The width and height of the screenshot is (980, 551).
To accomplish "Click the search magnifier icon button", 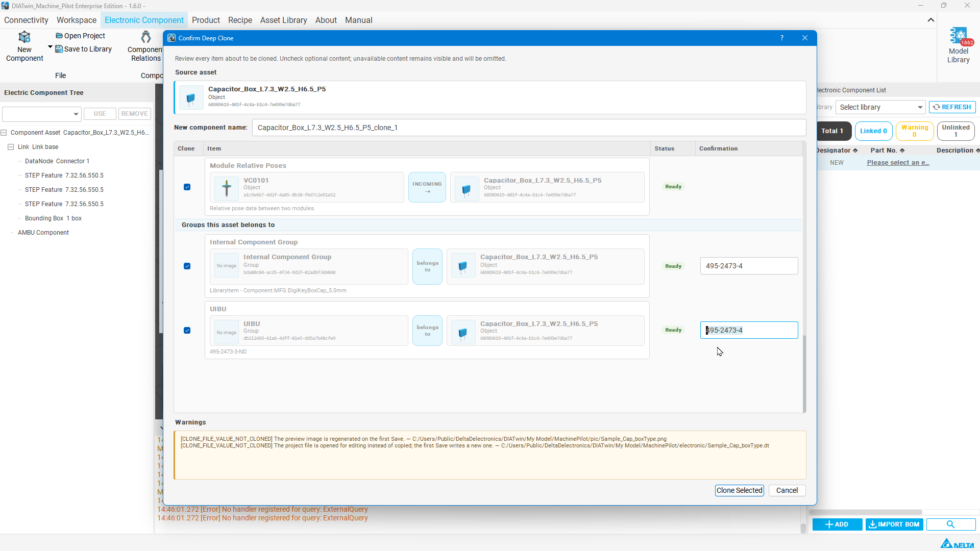I will pos(950,524).
